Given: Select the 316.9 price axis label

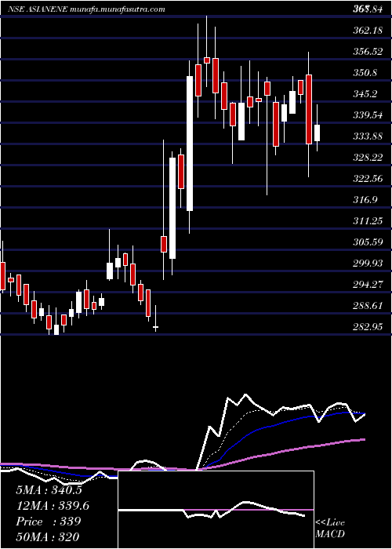Looking at the screenshot, I should [x=365, y=199].
